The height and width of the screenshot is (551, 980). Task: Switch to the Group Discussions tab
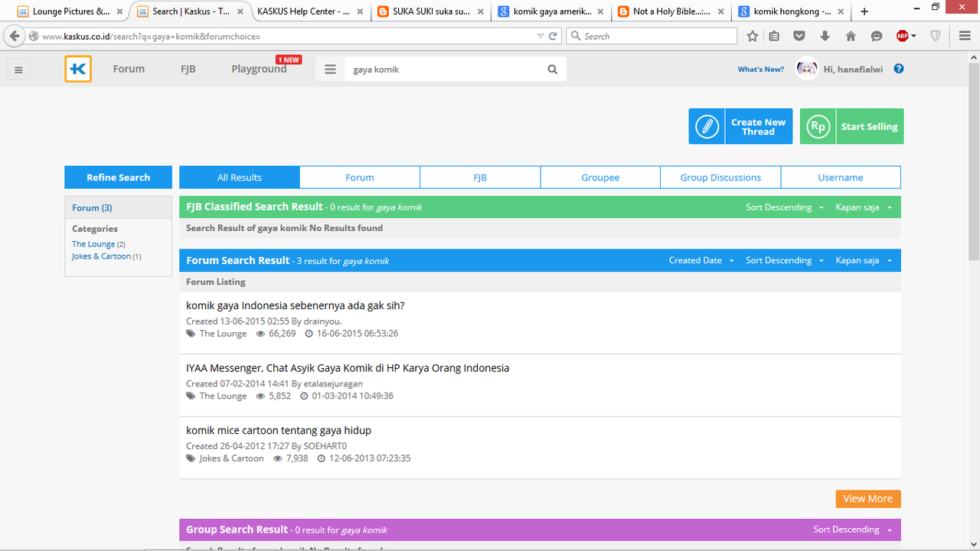point(720,177)
